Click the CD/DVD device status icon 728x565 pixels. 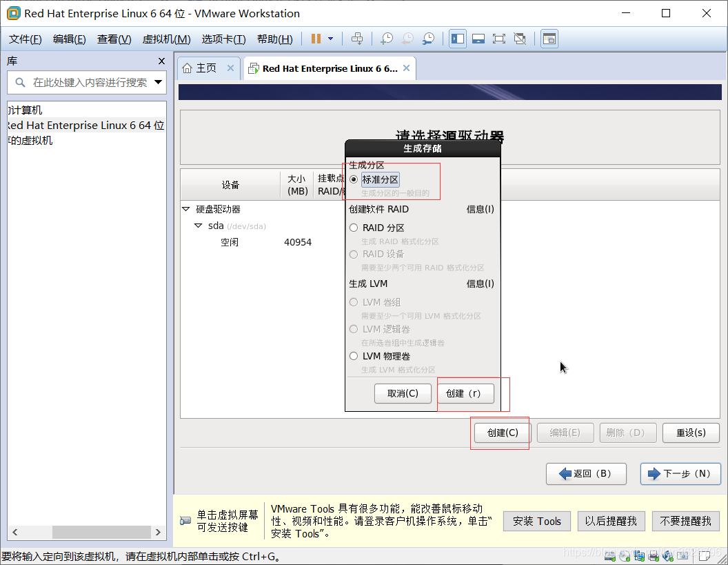625,555
